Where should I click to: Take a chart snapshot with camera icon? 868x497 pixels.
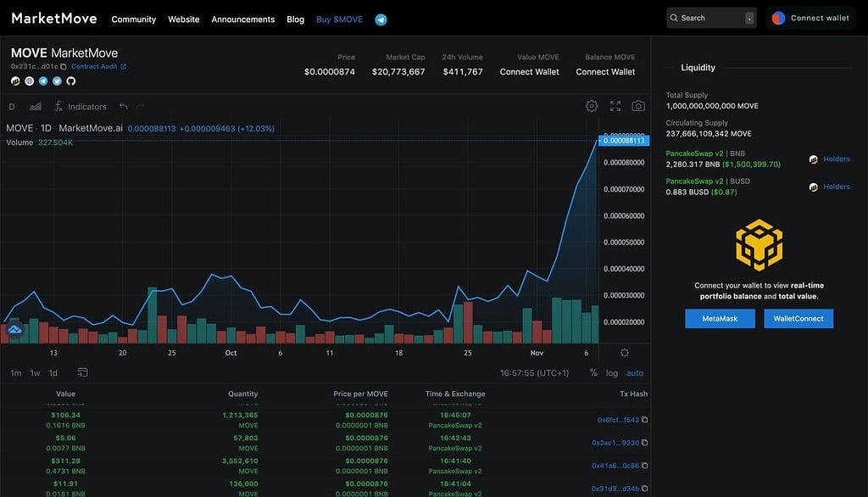point(638,106)
